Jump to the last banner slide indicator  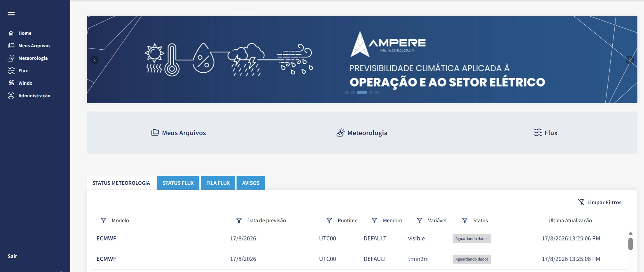(x=377, y=92)
